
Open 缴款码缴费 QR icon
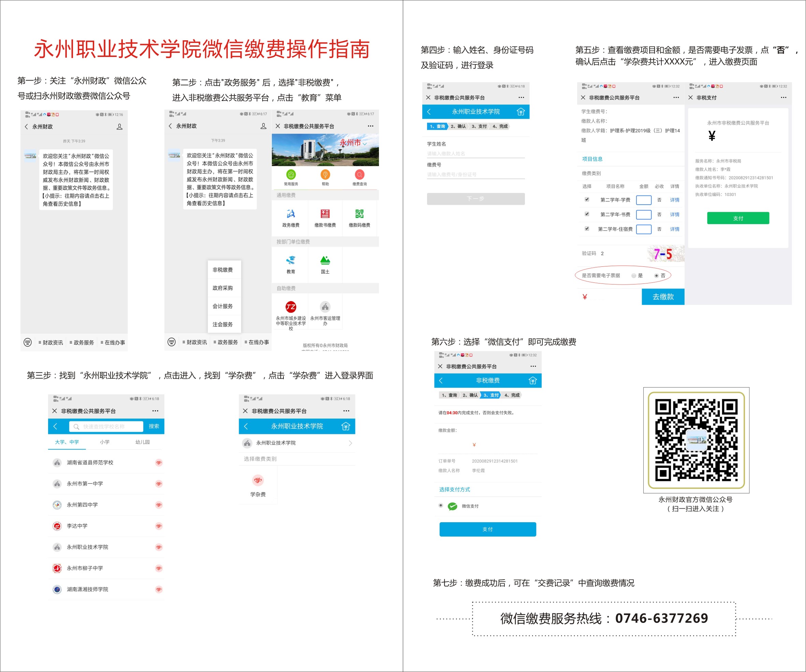pos(359,214)
